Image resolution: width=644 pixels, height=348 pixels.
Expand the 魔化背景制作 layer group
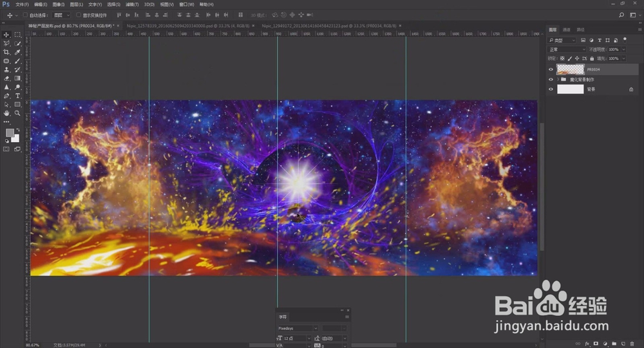[558, 80]
